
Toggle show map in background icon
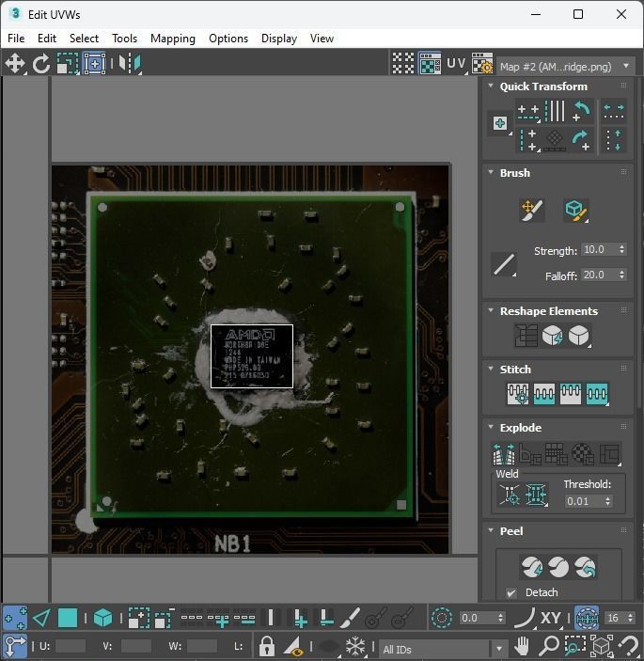point(430,64)
